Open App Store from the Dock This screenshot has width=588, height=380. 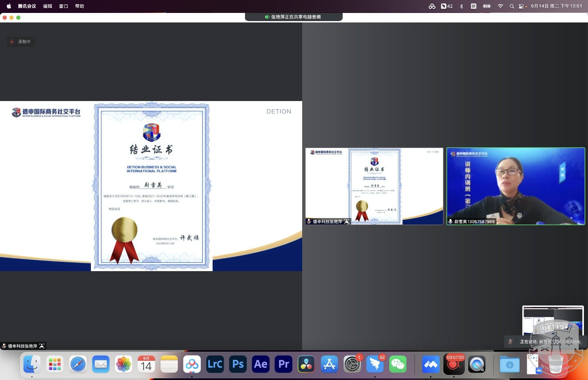click(329, 364)
